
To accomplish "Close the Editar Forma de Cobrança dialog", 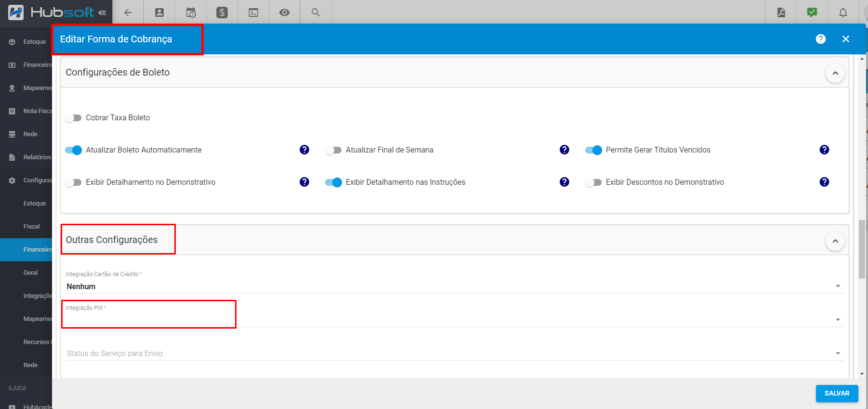I will [x=846, y=39].
